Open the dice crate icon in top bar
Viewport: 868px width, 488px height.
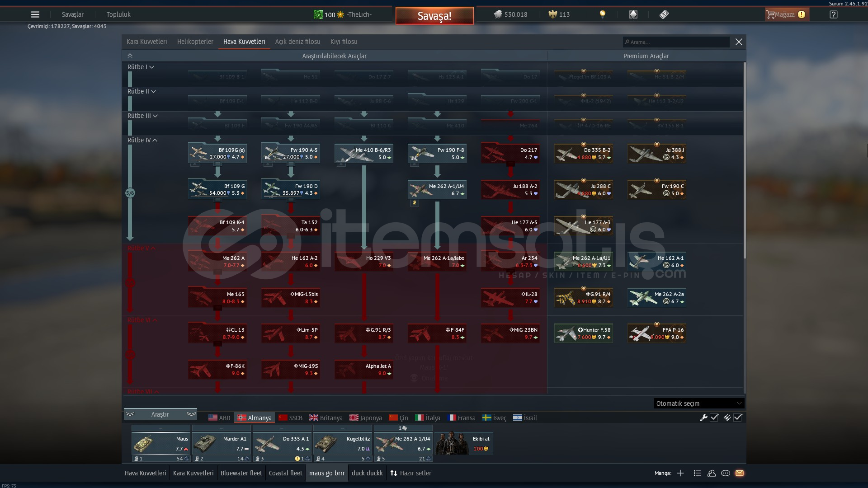click(x=633, y=14)
